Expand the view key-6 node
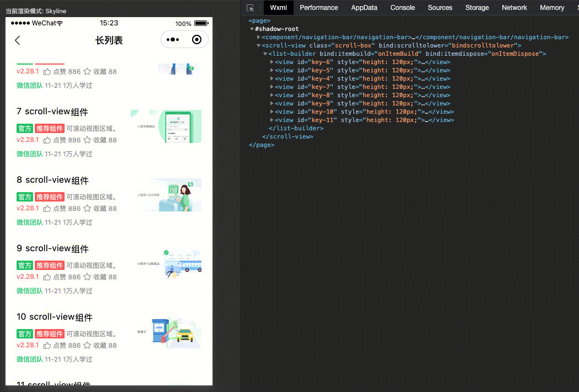The height and width of the screenshot is (392, 579). click(272, 62)
